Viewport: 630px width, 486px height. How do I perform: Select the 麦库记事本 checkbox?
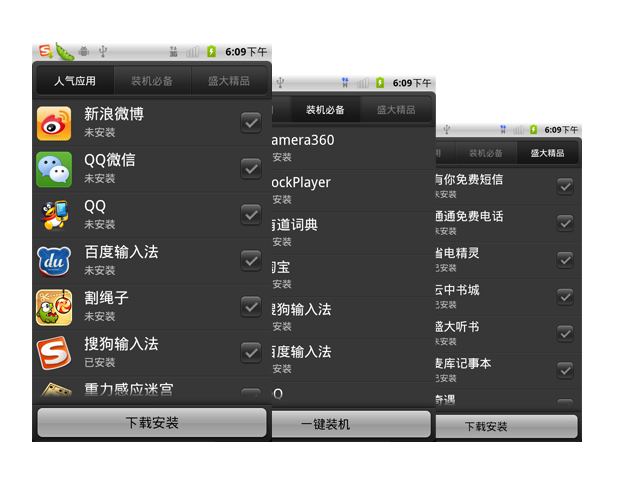pos(565,370)
